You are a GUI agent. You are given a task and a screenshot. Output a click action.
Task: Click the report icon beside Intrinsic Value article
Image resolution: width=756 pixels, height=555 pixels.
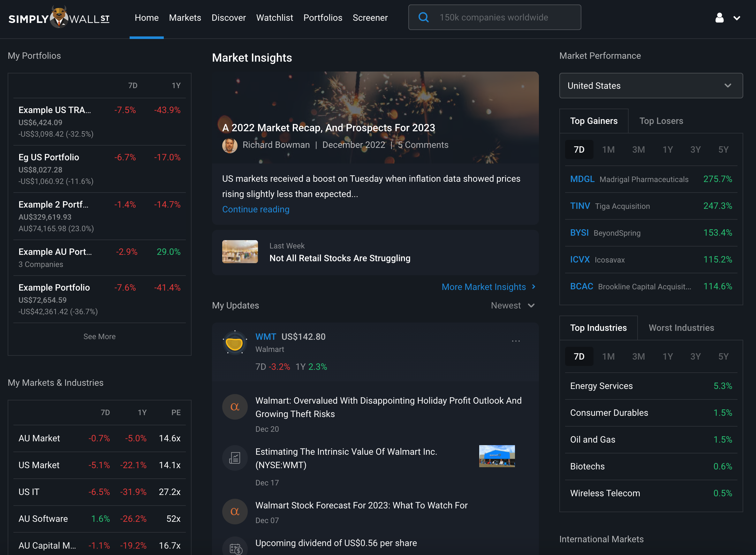[x=235, y=458]
